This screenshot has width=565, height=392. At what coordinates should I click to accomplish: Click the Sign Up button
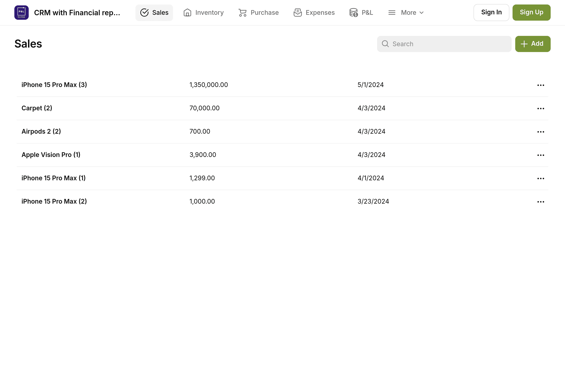click(x=532, y=13)
